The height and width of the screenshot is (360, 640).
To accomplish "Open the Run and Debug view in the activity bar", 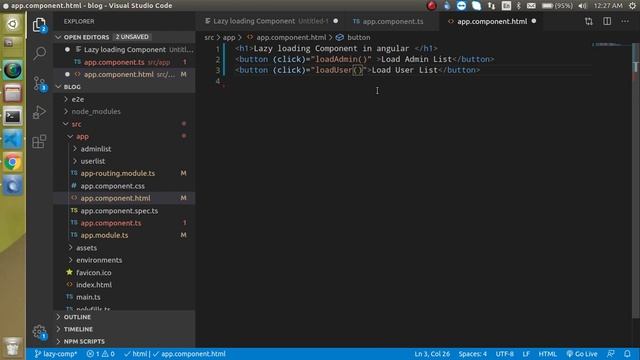I will (x=39, y=112).
